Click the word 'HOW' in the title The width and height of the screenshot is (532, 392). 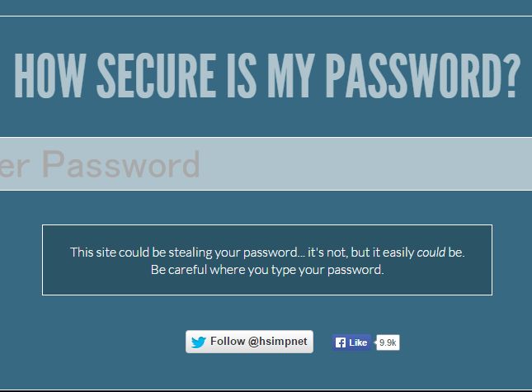[50, 76]
